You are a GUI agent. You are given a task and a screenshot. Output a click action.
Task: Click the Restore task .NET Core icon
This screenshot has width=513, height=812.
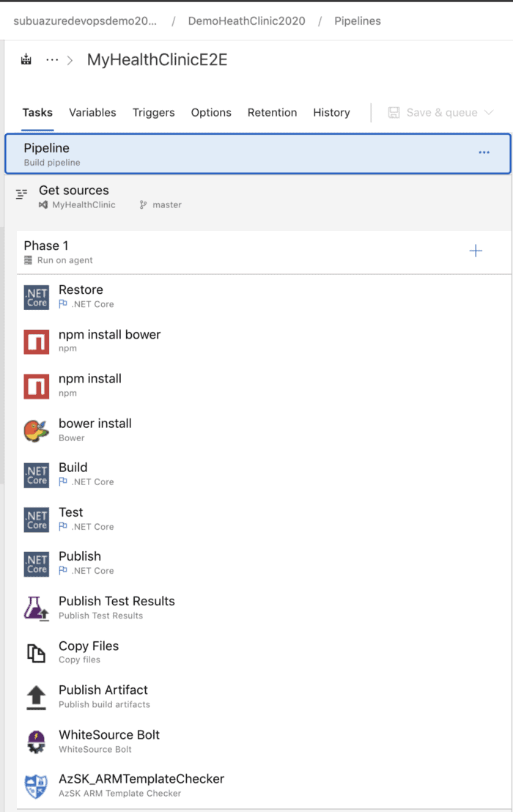(x=36, y=298)
